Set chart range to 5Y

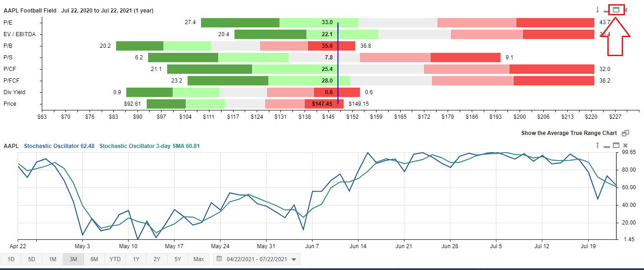pos(178,259)
